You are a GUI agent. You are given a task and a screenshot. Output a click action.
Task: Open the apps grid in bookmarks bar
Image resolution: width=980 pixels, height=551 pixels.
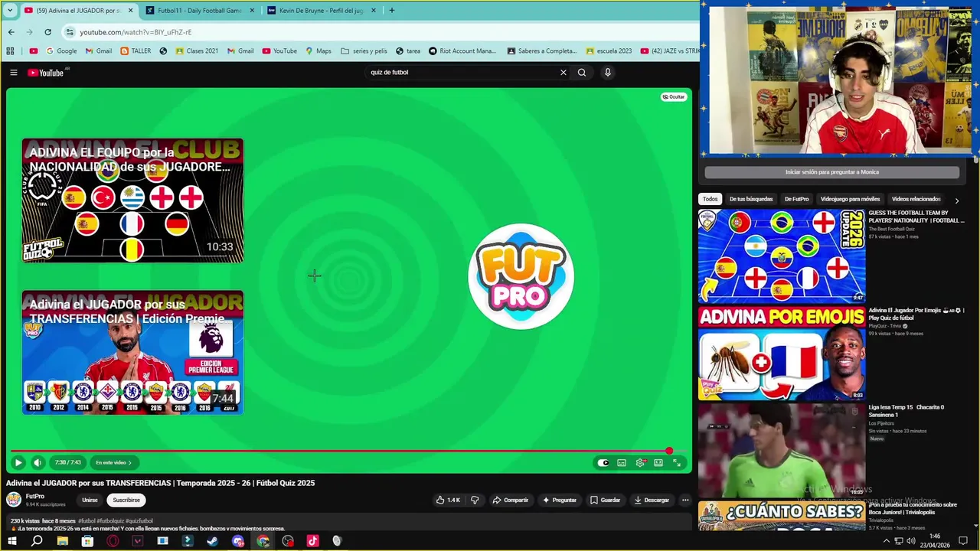(10, 51)
